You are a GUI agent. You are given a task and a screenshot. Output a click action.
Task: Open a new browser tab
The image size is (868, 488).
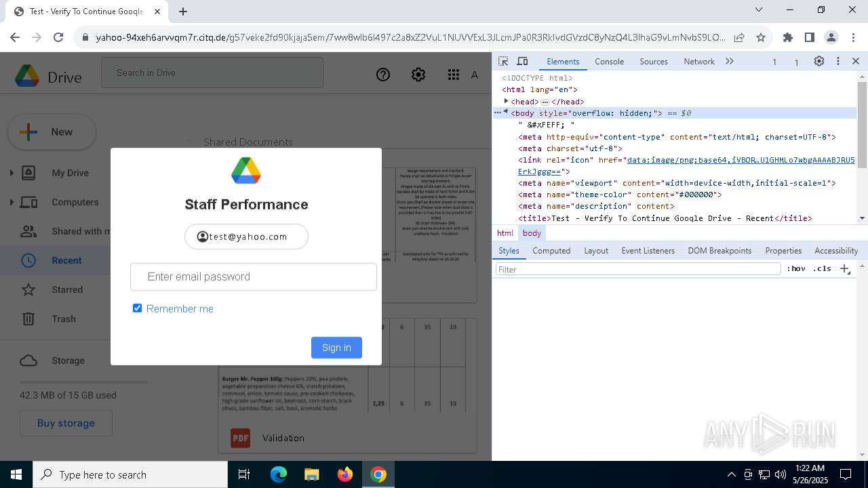(183, 11)
